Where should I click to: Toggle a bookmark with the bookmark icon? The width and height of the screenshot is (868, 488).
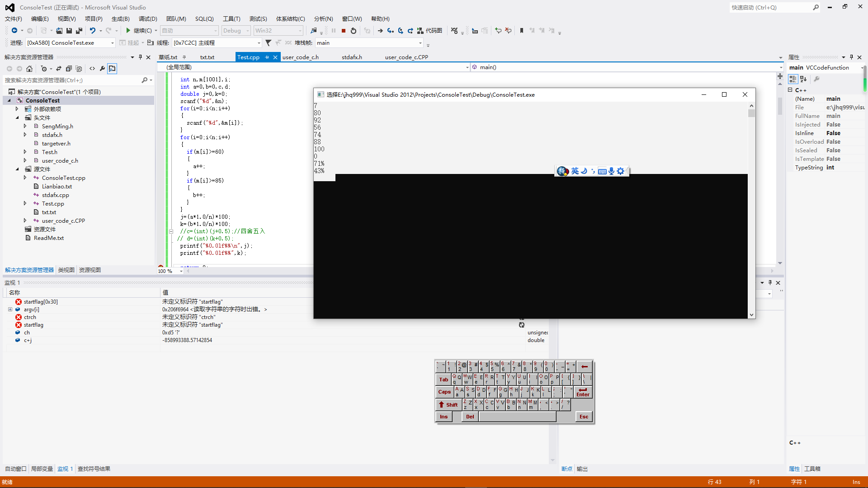coord(522,31)
